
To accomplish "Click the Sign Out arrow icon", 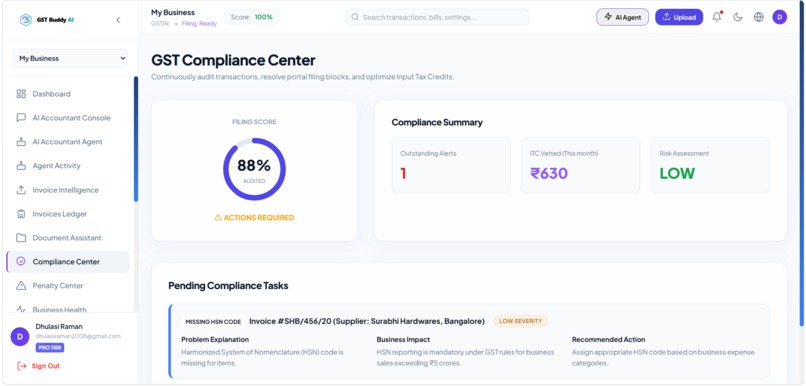I will coord(22,366).
